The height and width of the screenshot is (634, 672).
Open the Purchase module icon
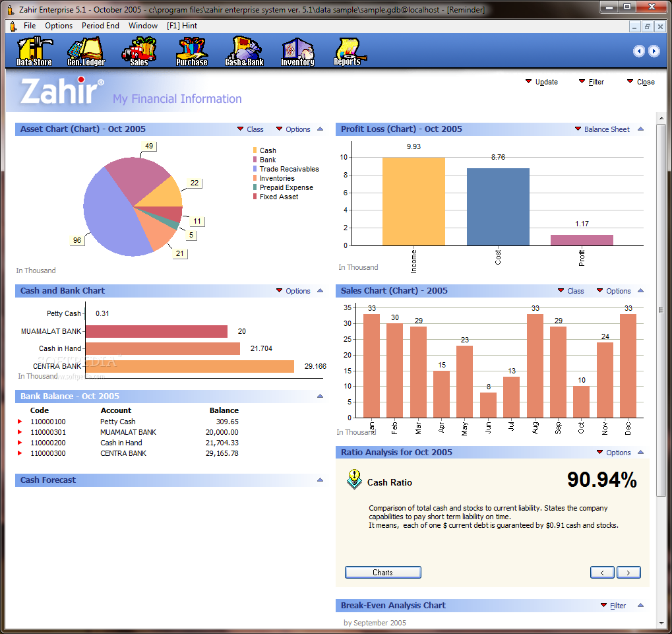191,51
